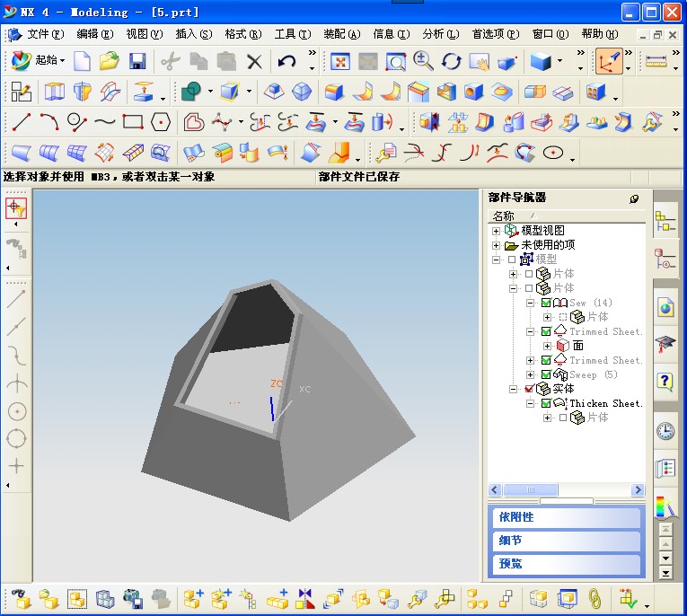Toggle the Sew (14) feature checkbox

coord(546,303)
